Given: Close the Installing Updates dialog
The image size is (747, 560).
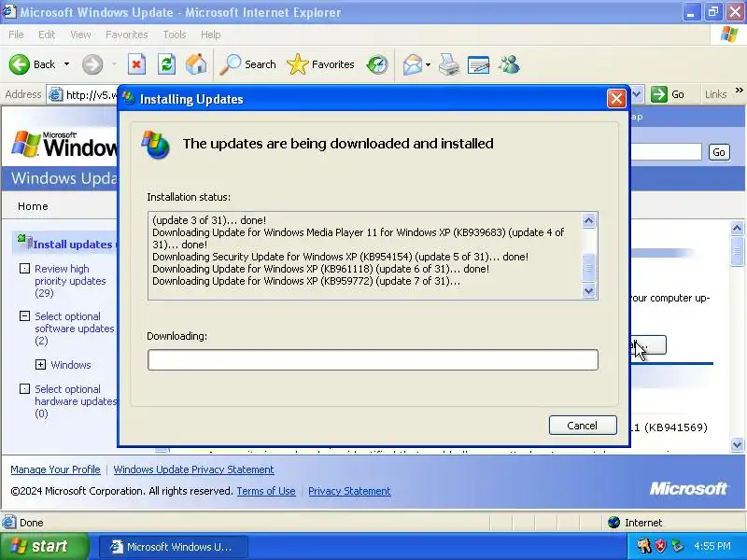Looking at the screenshot, I should pyautogui.click(x=616, y=99).
